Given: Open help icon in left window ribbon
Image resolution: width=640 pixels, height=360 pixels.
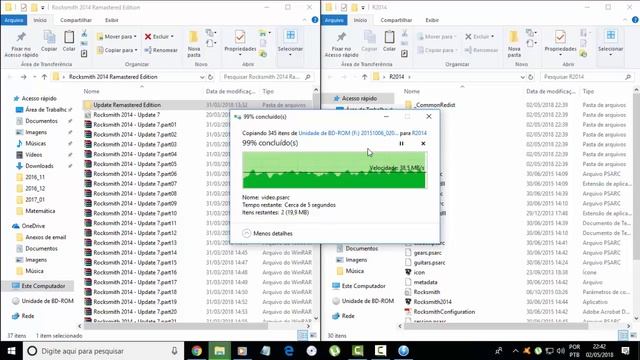Looking at the screenshot, I should (315, 20).
